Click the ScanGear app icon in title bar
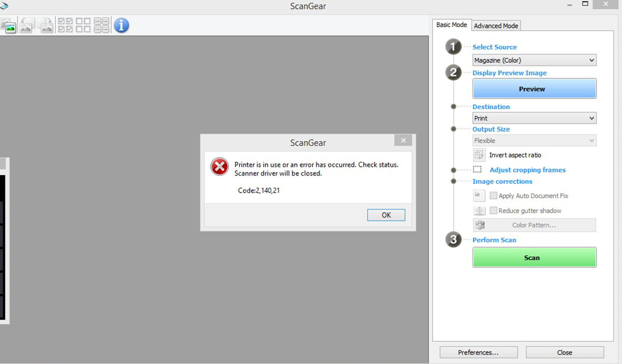622x364 pixels. (4, 6)
